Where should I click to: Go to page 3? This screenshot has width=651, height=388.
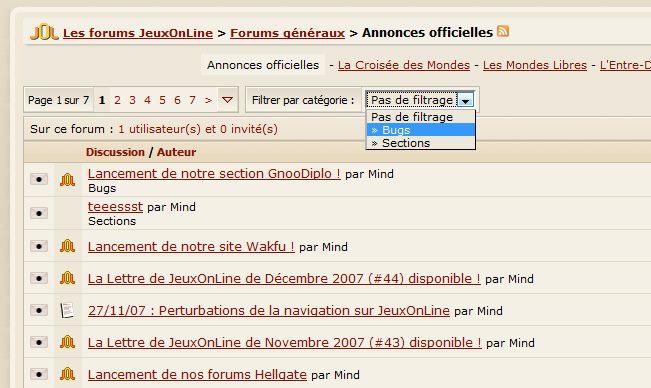click(132, 100)
